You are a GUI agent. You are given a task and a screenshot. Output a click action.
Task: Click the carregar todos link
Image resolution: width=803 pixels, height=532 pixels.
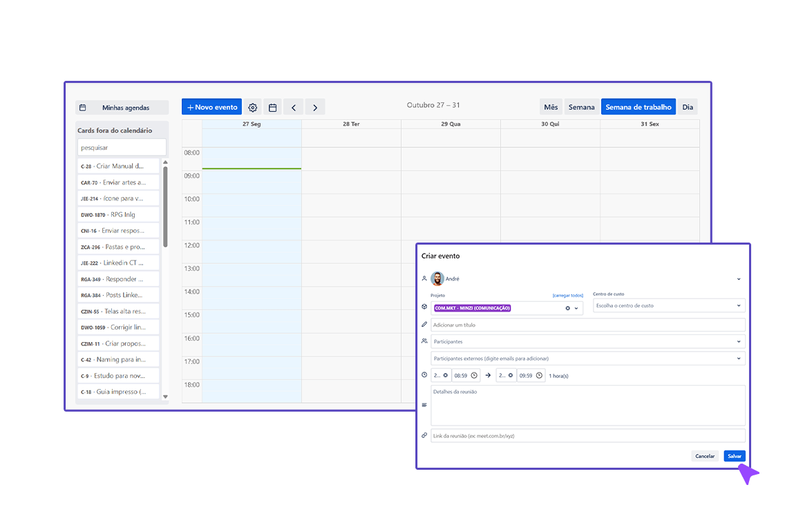pos(567,295)
